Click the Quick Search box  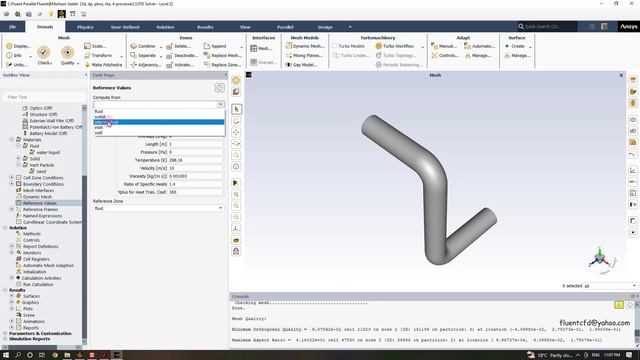pyautogui.click(x=547, y=27)
